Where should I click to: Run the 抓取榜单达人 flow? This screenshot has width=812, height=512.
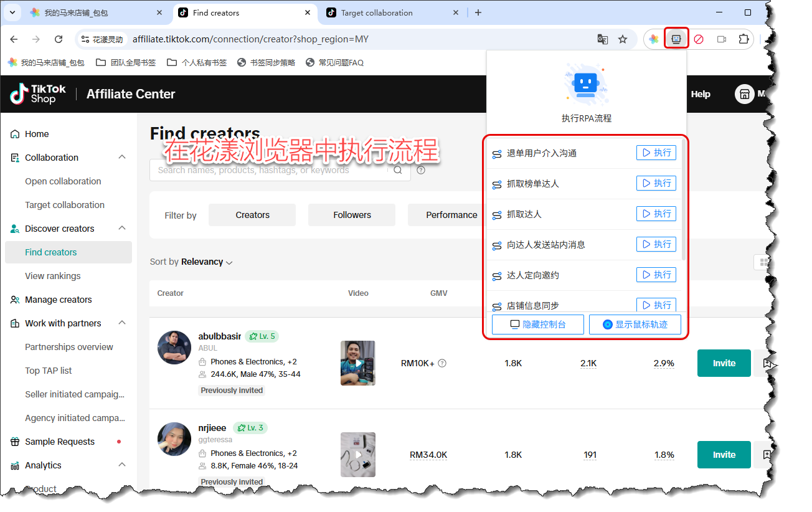656,183
